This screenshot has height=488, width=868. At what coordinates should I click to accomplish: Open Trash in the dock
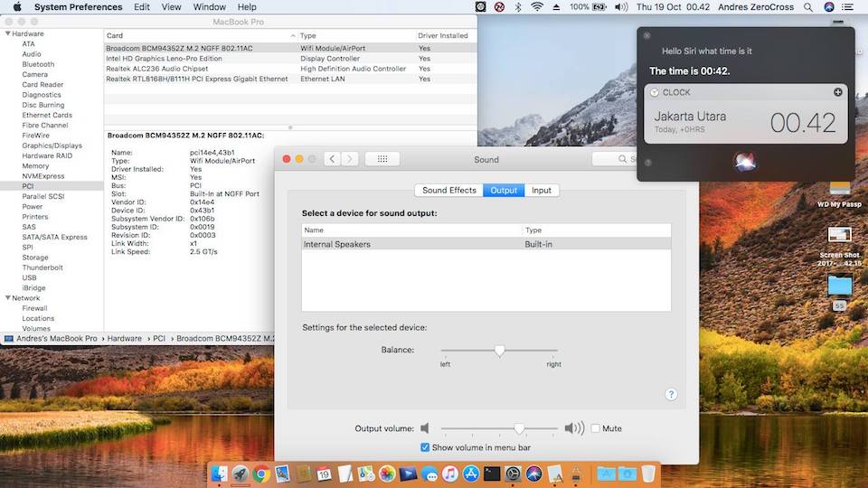coord(648,474)
